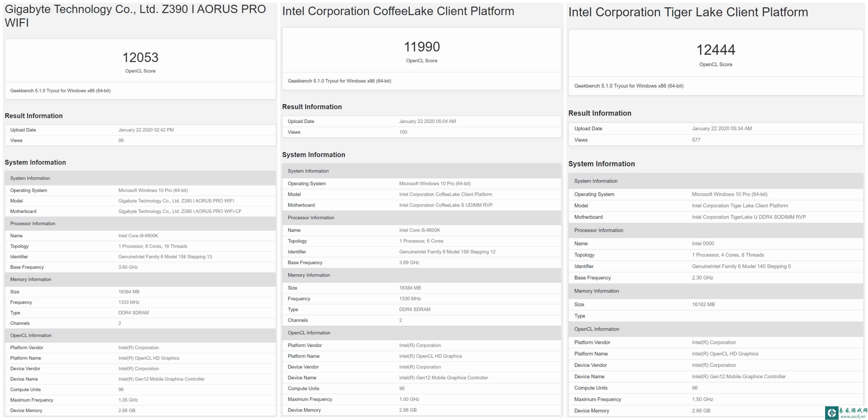Select the views count 577
868x420 pixels.
tap(696, 140)
